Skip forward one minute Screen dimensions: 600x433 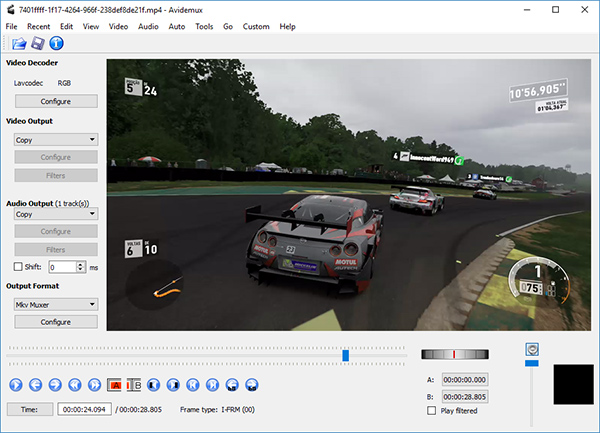252,385
